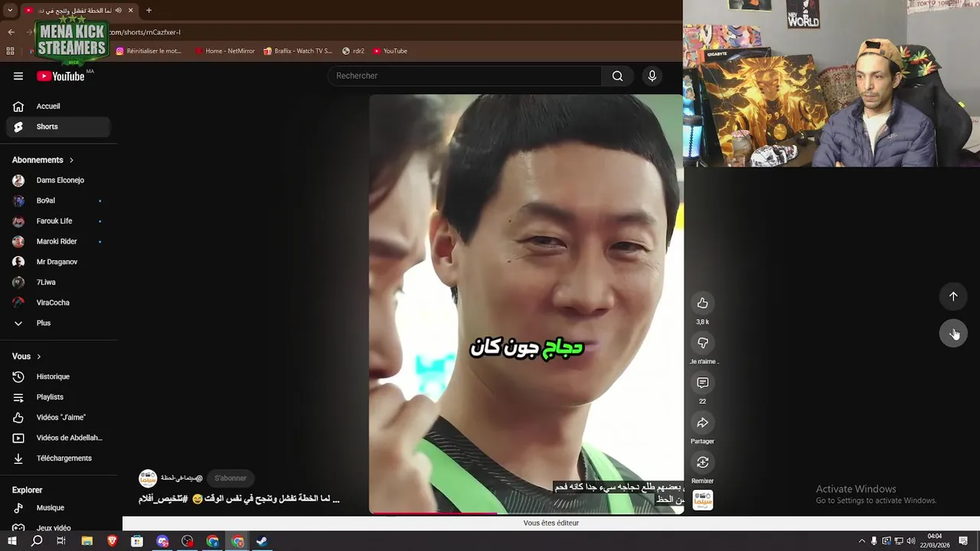Open Bo9al channel subscription
This screenshot has width=980, height=551.
(x=58, y=201)
